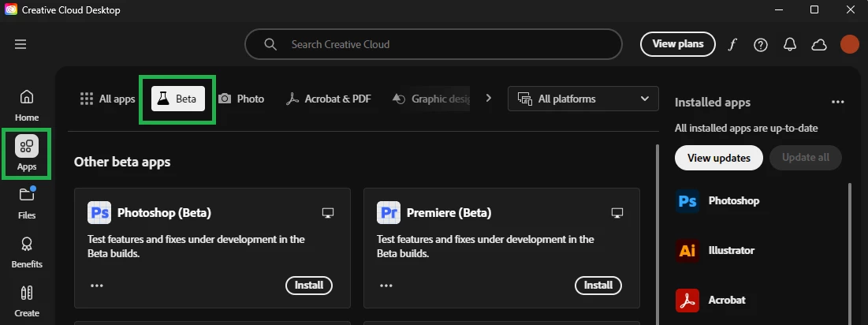The height and width of the screenshot is (325, 868).
Task: Open more options for Premiere (Beta)
Action: point(386,286)
